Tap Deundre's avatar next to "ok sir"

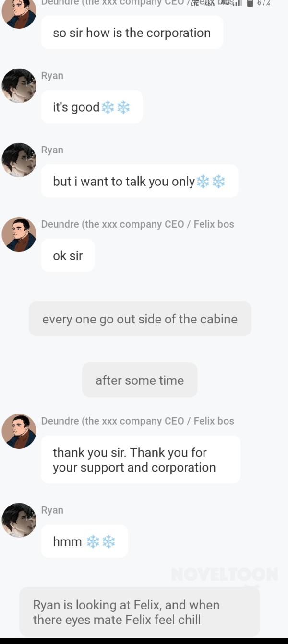(x=19, y=234)
